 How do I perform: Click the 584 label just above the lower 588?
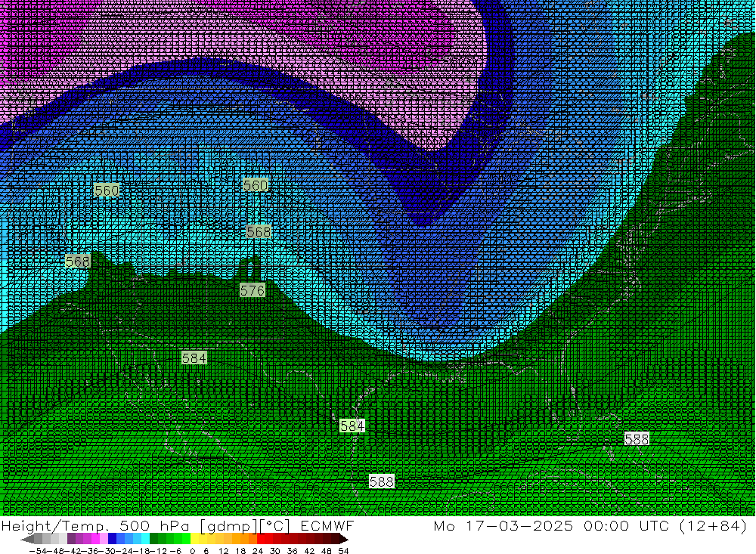point(352,426)
